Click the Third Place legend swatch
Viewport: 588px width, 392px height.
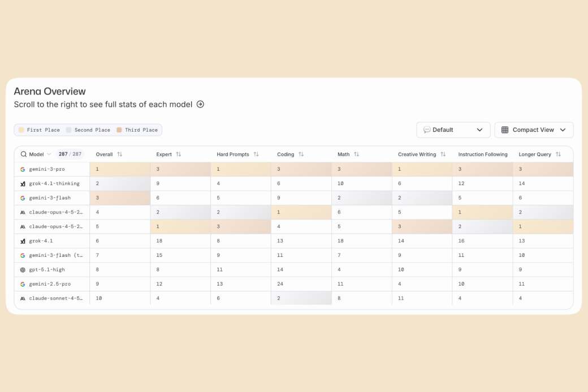(119, 130)
